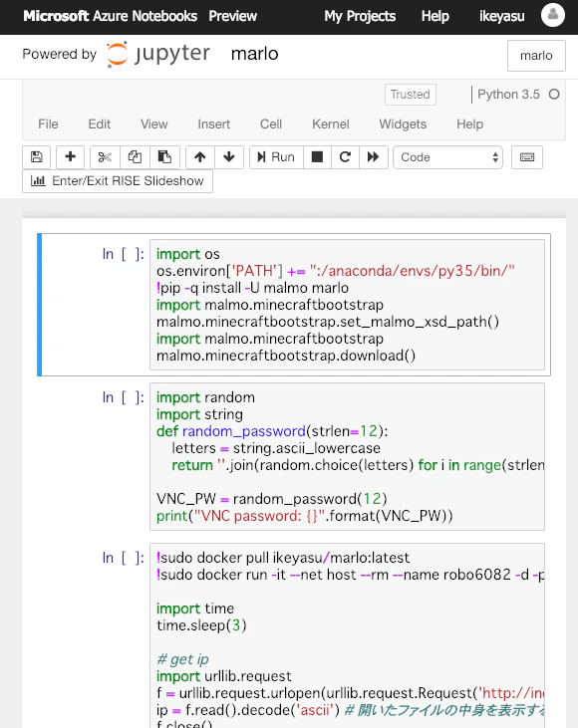The width and height of the screenshot is (578, 728).
Task: Open the command palette keyboard icon
Action: click(527, 157)
